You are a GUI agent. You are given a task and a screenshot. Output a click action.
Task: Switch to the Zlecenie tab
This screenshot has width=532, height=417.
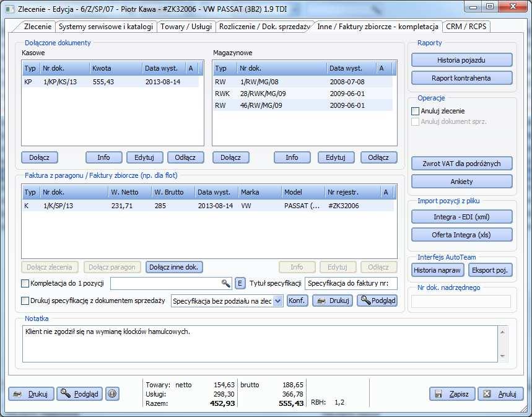(38, 27)
